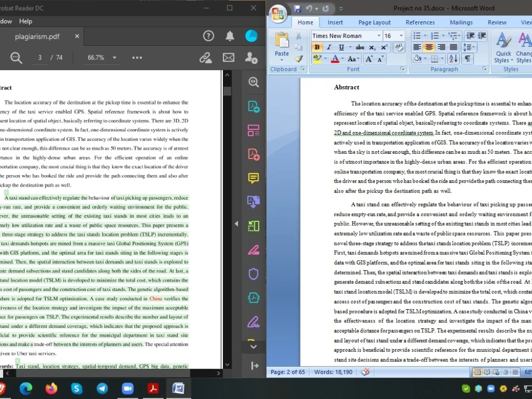The image size is (532, 399).
Task: Click the Undo arrow in Word
Action: pyautogui.click(x=309, y=9)
